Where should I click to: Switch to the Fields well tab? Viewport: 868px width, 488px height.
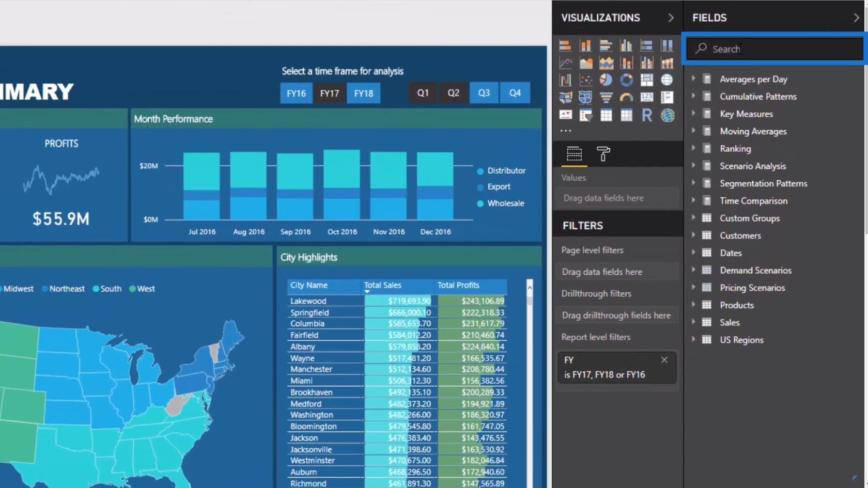574,154
